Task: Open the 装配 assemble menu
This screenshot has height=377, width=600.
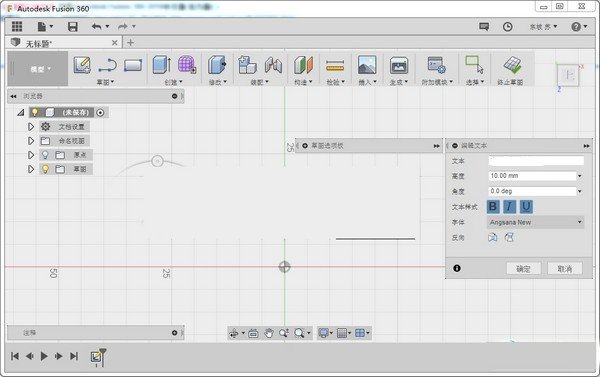Action: click(x=259, y=82)
